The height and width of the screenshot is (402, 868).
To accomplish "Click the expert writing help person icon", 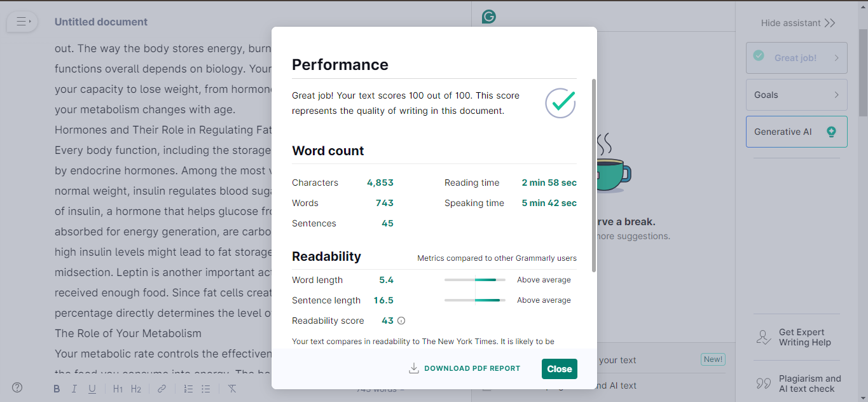I will (764, 337).
